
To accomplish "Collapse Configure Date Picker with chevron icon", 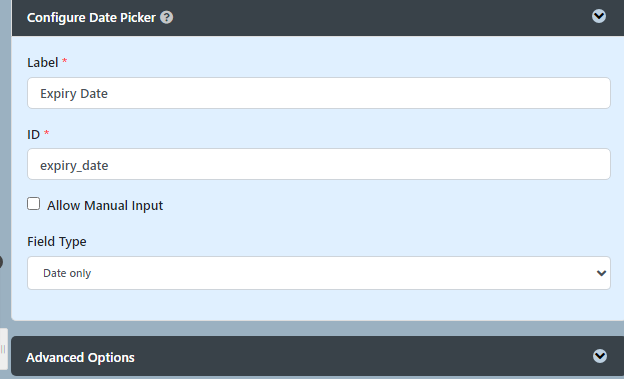I will [x=599, y=16].
